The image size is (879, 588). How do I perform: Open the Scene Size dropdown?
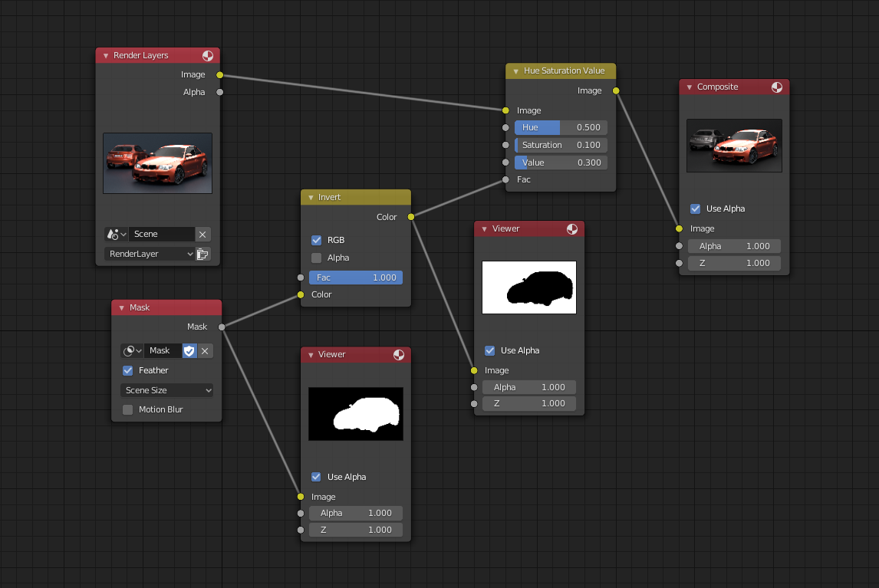pyautogui.click(x=166, y=390)
